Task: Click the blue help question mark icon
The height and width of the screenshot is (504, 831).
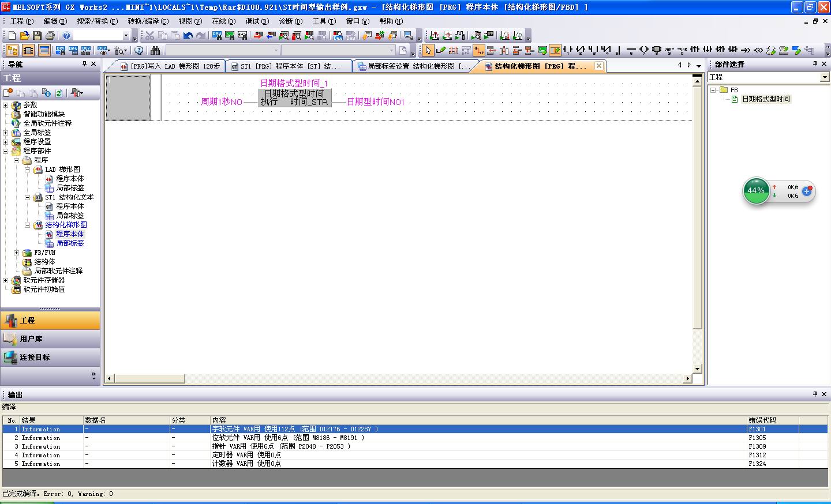Action: pos(66,36)
